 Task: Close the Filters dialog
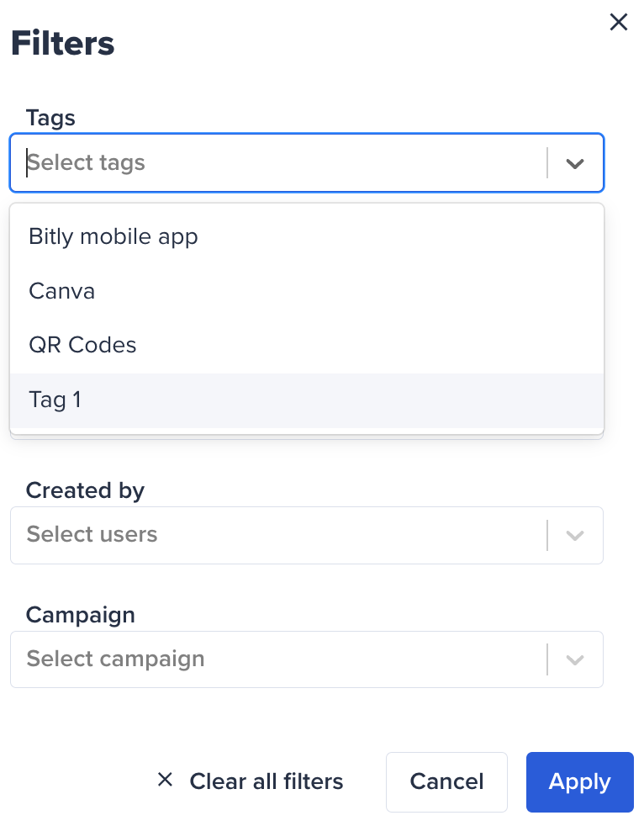619,23
